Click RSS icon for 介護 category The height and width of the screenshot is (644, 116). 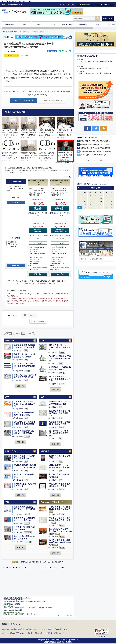(70, 340)
